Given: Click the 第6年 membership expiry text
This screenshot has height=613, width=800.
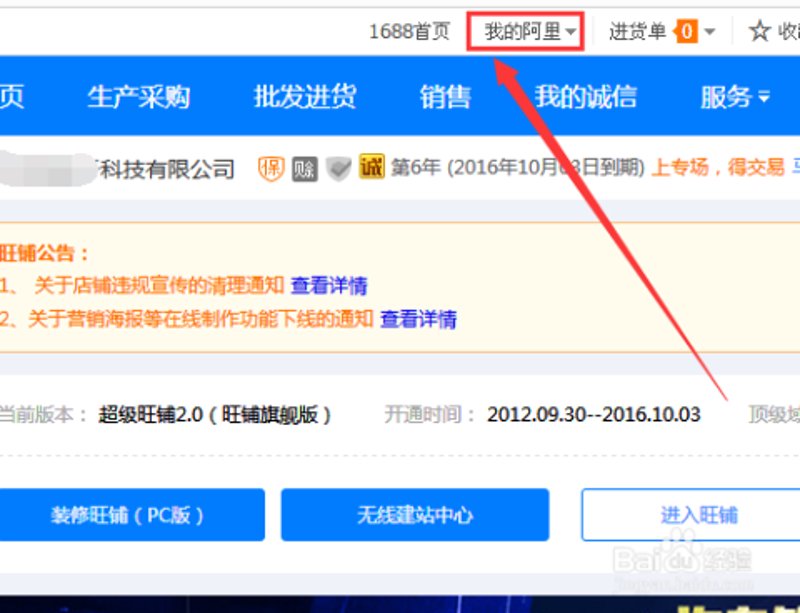Looking at the screenshot, I should point(518,167).
